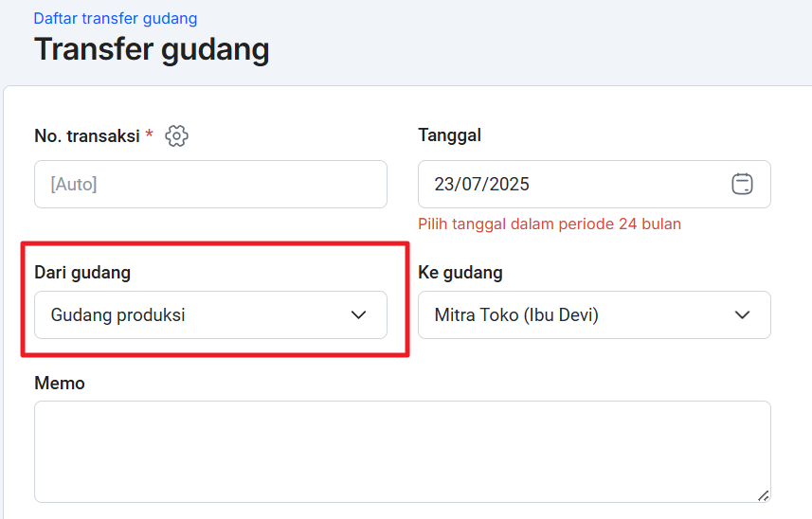Click the No. transaksi field label
The image size is (812, 519).
pos(87,136)
